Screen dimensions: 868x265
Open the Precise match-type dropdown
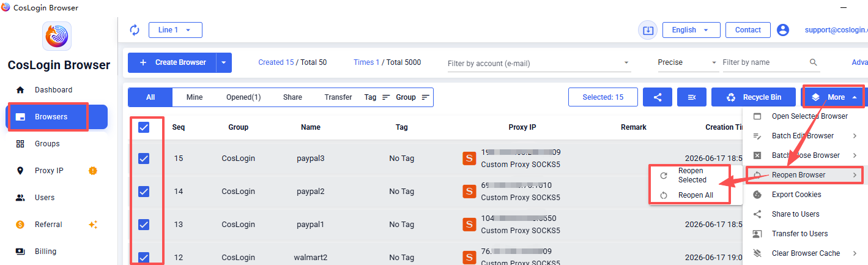point(688,62)
